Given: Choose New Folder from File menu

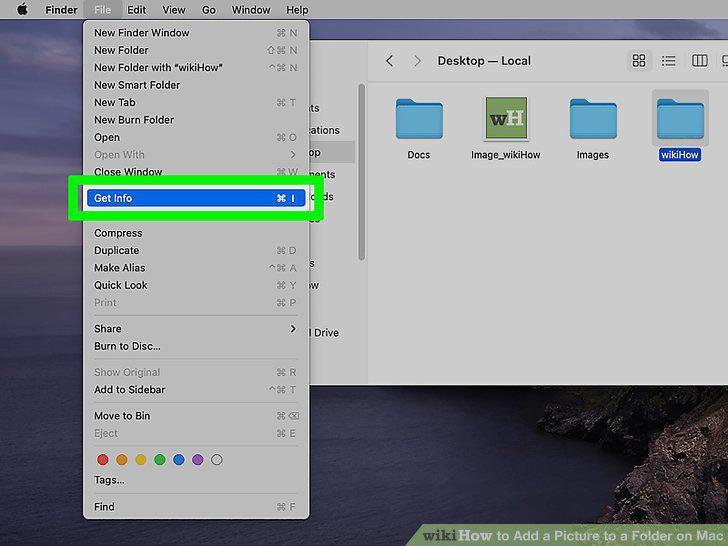Looking at the screenshot, I should click(x=195, y=50).
